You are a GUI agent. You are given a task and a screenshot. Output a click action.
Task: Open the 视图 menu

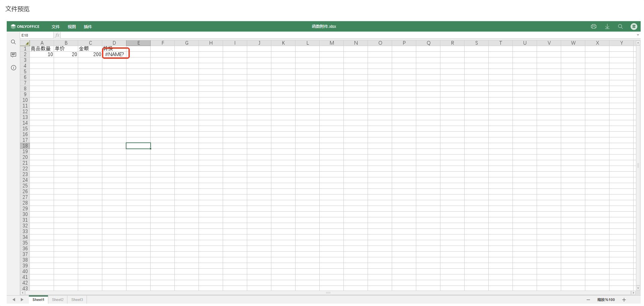point(71,27)
